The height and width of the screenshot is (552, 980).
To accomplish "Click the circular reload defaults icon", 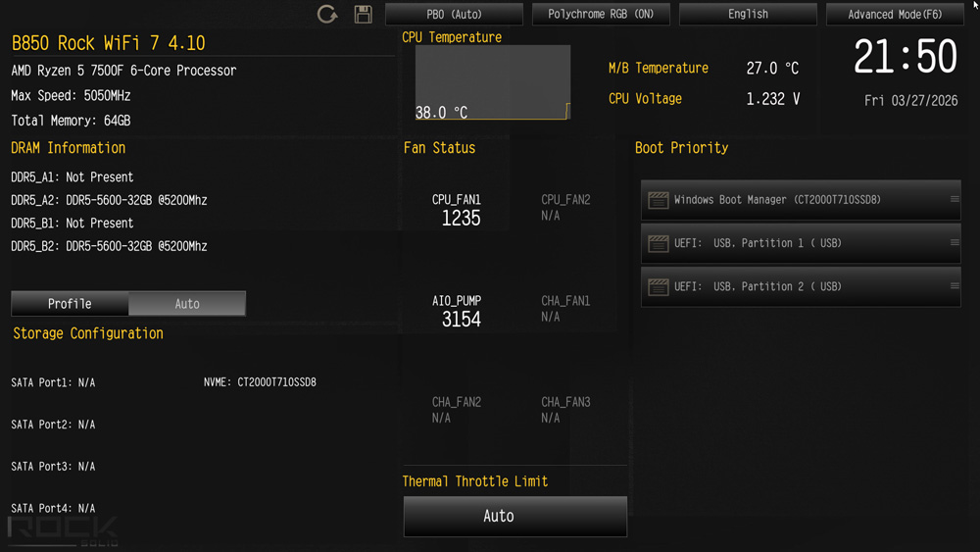I will click(327, 15).
